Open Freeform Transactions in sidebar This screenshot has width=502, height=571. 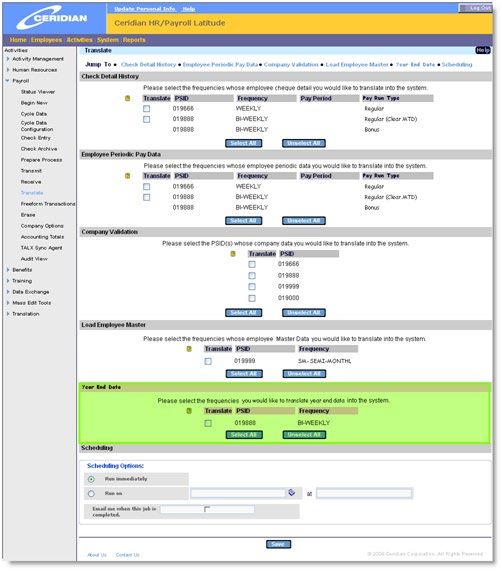coord(48,204)
